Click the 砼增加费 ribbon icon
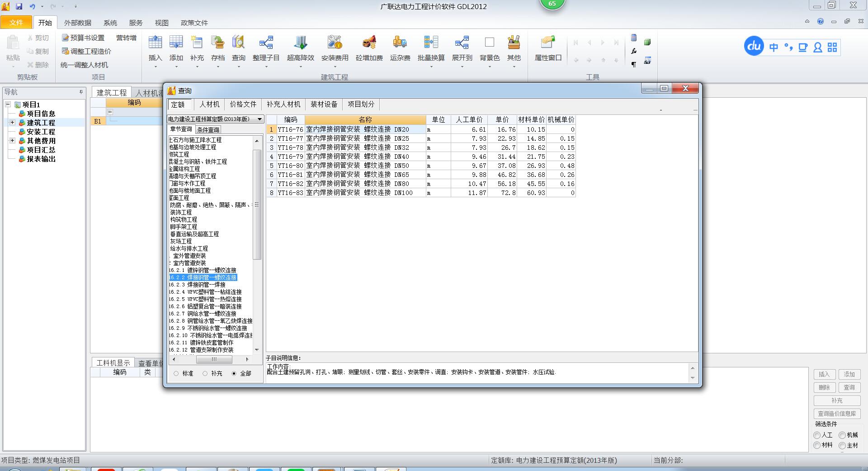 [369, 43]
